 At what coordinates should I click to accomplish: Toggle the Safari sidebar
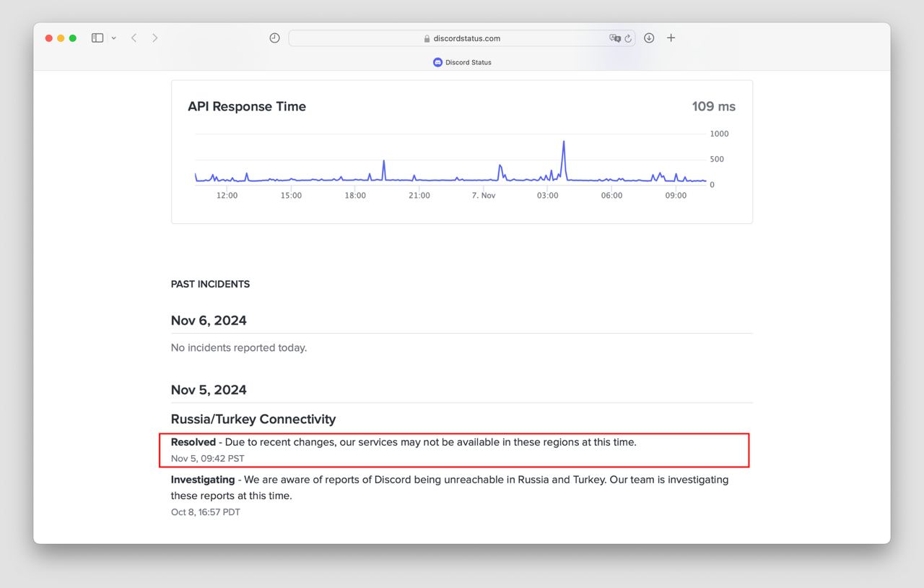coord(97,38)
